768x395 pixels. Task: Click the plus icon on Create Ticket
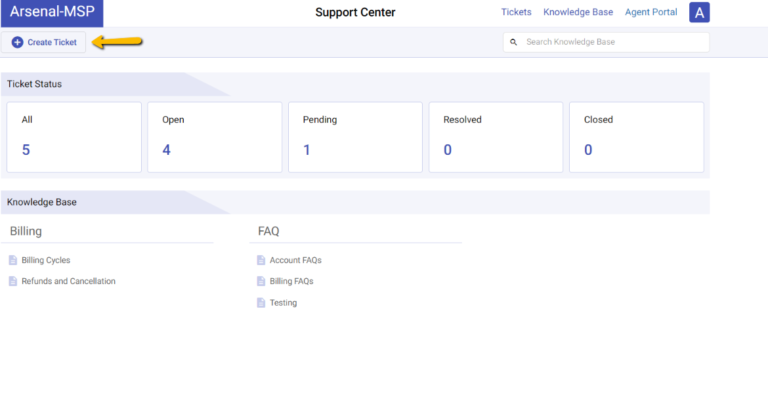click(x=17, y=43)
